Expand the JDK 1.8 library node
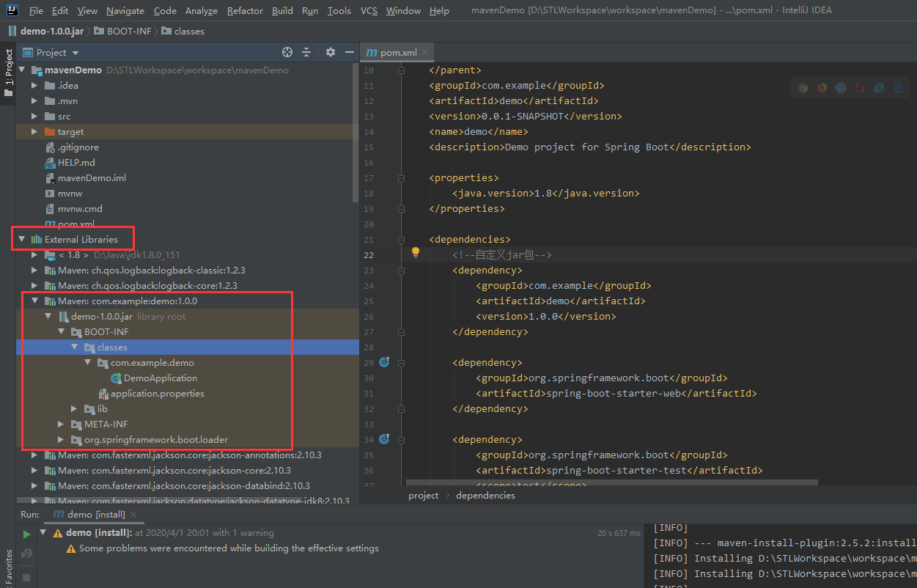917x588 pixels. [x=34, y=255]
